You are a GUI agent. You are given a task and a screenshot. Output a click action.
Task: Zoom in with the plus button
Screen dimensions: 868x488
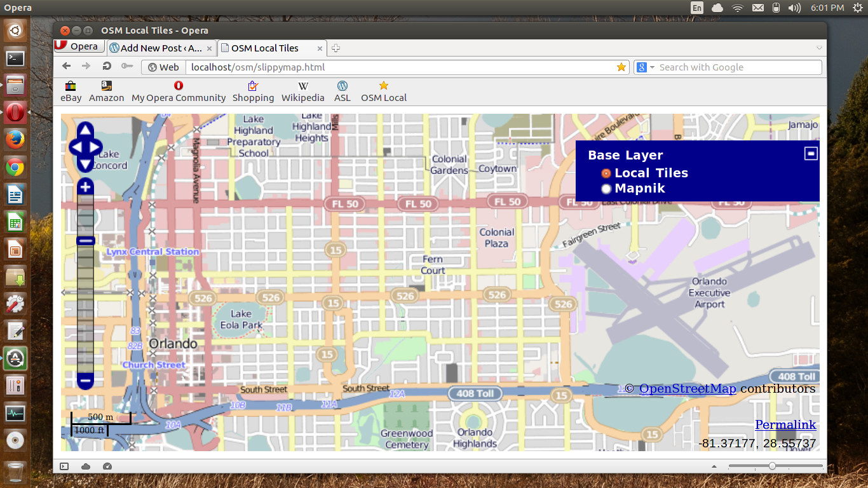pyautogui.click(x=86, y=187)
